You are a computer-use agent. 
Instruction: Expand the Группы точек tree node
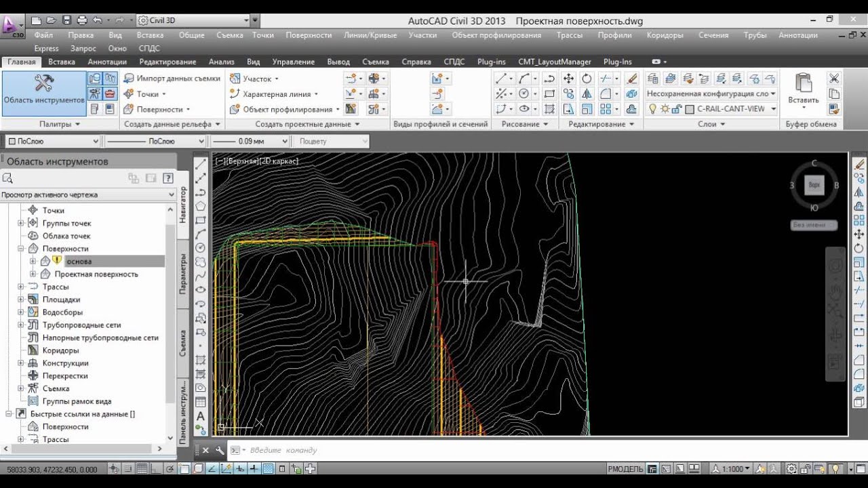(20, 223)
